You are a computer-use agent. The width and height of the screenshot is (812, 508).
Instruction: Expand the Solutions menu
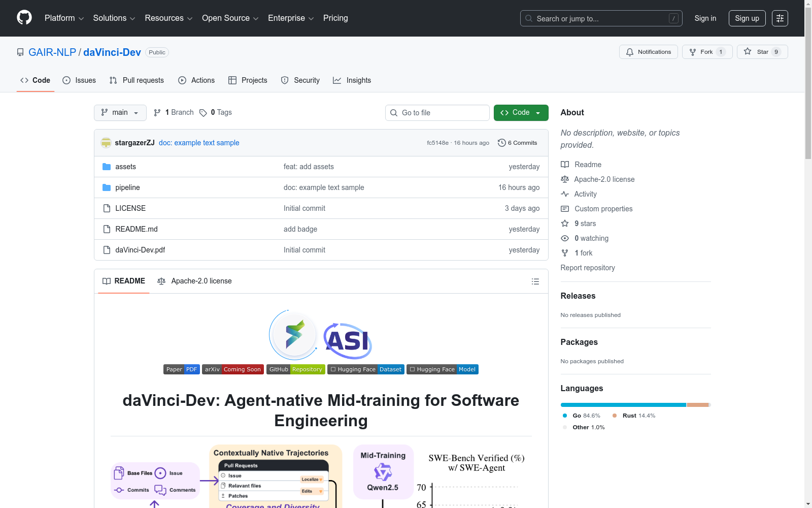click(x=114, y=18)
